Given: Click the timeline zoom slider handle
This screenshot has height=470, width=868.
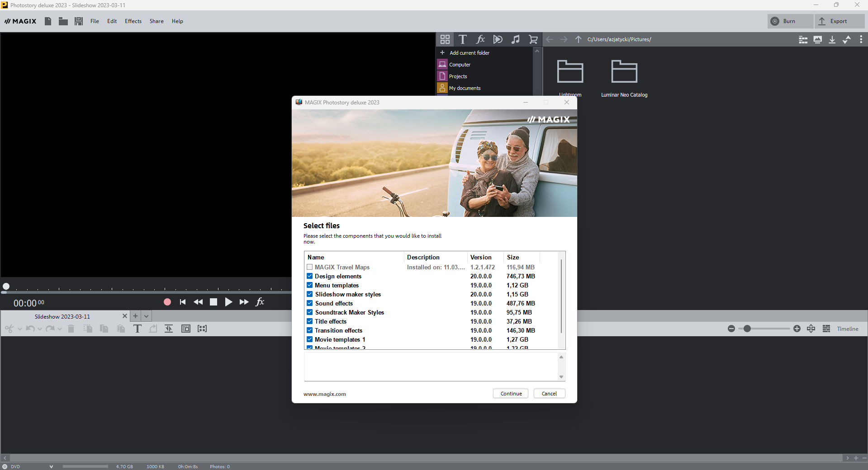Looking at the screenshot, I should point(747,329).
